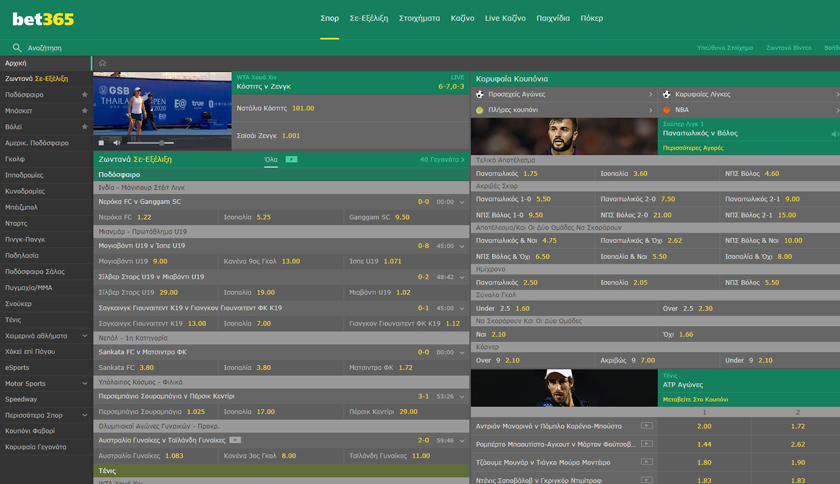Filter live events by video stream icon
Viewport: 840px width, 484px height.
[x=291, y=159]
